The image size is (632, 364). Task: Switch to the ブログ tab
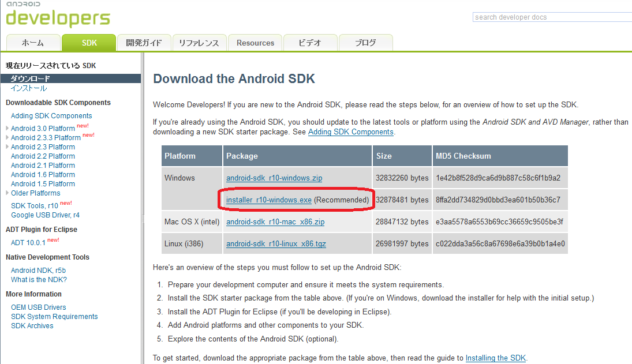tap(365, 43)
